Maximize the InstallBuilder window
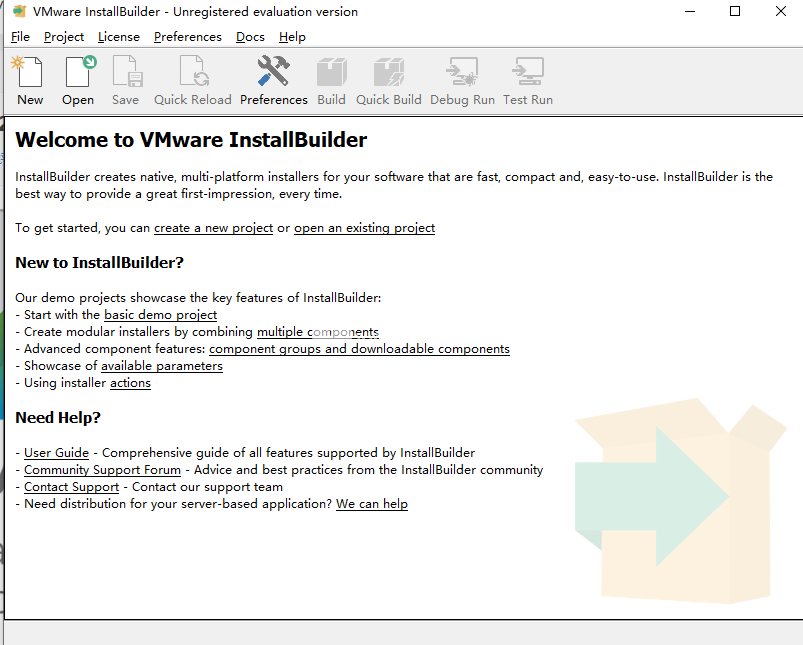This screenshot has width=803, height=645. 735,11
